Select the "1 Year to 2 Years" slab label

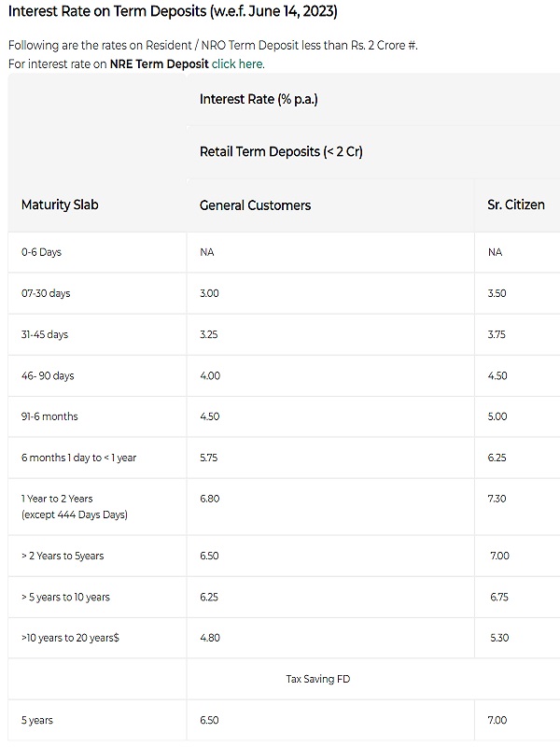pyautogui.click(x=57, y=499)
